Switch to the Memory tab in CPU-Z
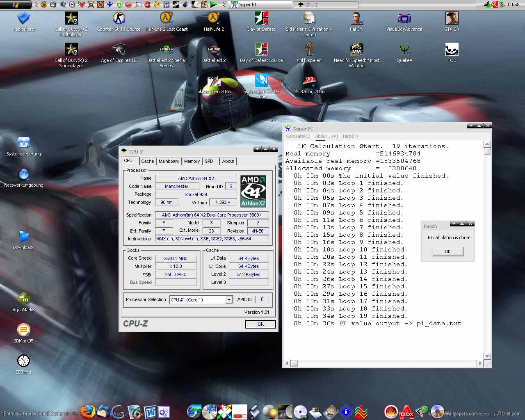 point(192,161)
